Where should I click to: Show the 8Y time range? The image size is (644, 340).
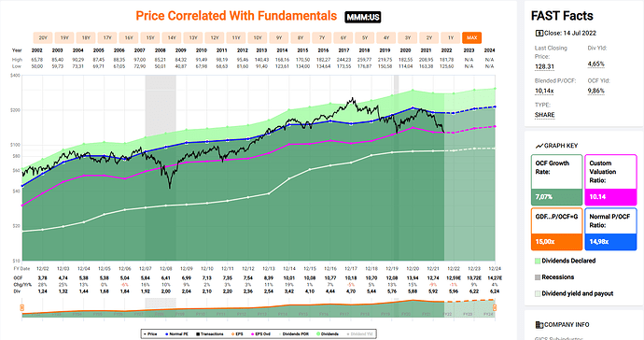pos(301,37)
